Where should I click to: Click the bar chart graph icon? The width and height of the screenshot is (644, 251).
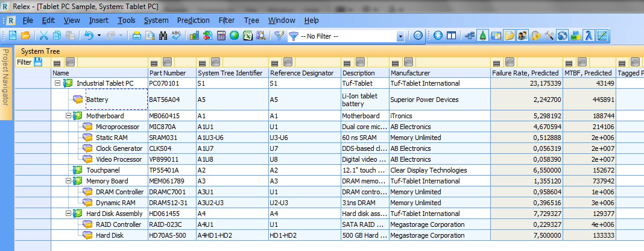tap(194, 36)
